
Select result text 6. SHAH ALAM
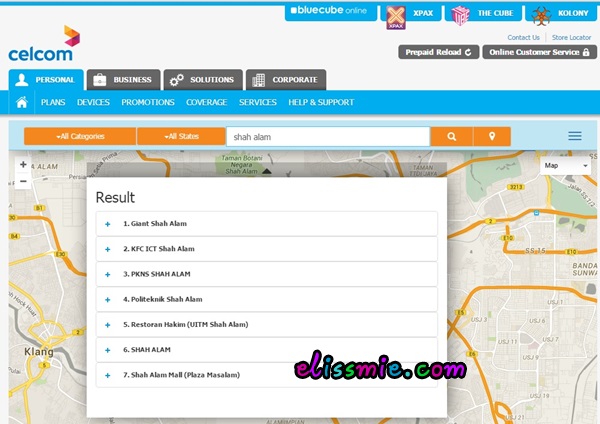click(147, 350)
